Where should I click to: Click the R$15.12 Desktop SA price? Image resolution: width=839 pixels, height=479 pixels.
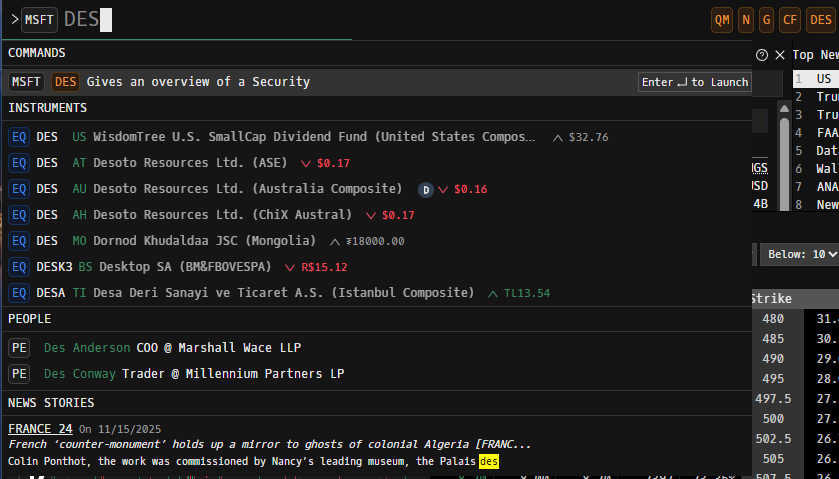click(324, 267)
